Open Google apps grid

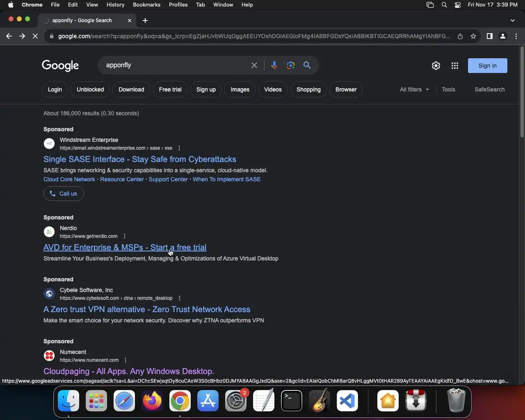pos(455,66)
